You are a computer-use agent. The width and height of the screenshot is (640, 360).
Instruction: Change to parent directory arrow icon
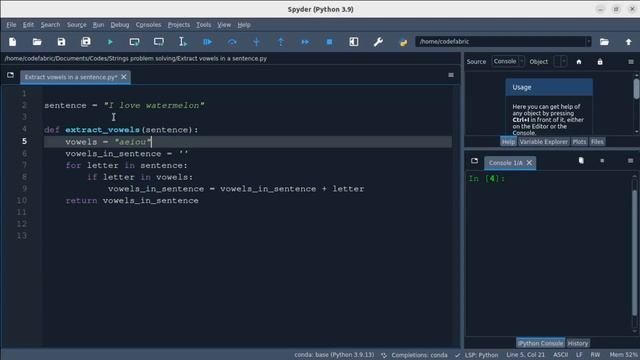point(629,42)
